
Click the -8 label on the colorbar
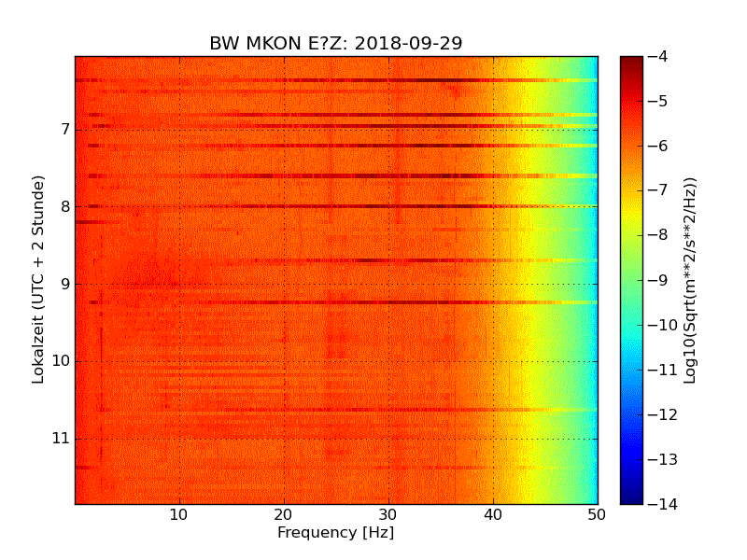(x=658, y=235)
